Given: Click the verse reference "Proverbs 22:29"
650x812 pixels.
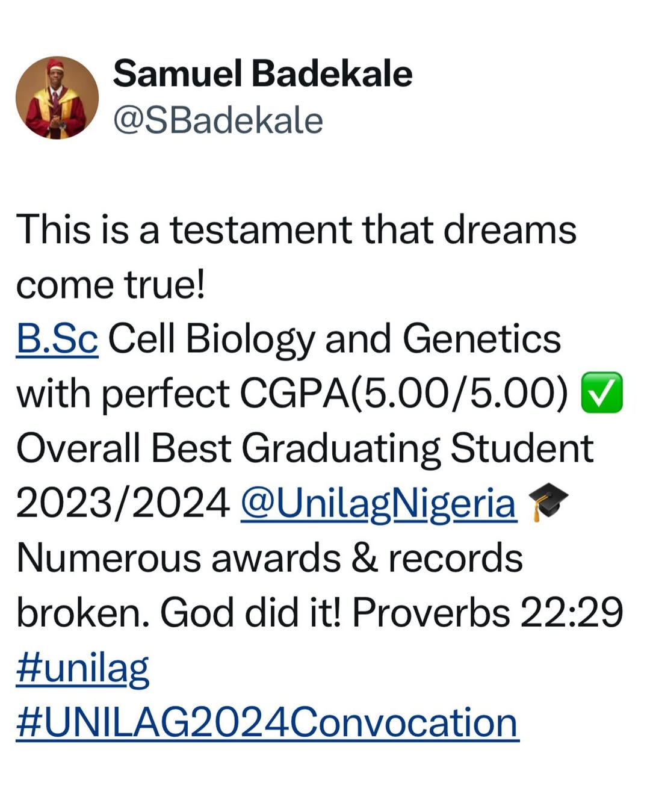Looking at the screenshot, I should coord(487,613).
